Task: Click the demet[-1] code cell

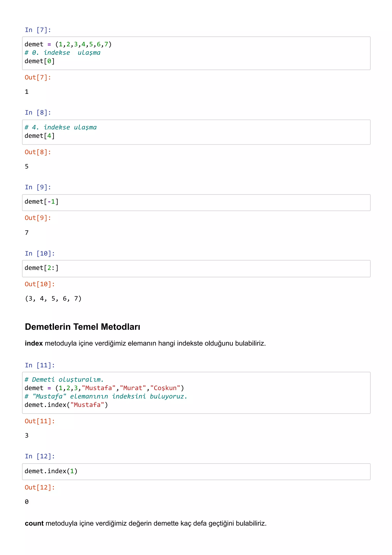Action: [196, 202]
